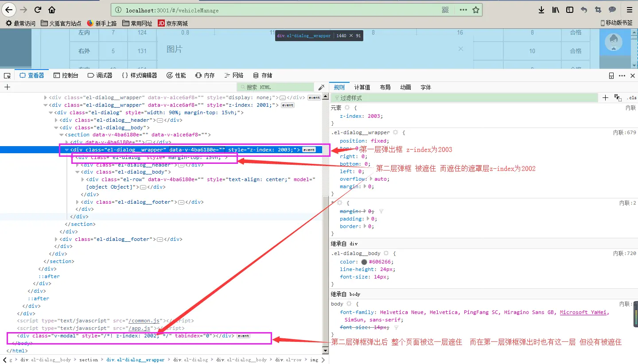The image size is (638, 364).
Task: Open the chat bubble toolbar icon
Action: (x=612, y=10)
